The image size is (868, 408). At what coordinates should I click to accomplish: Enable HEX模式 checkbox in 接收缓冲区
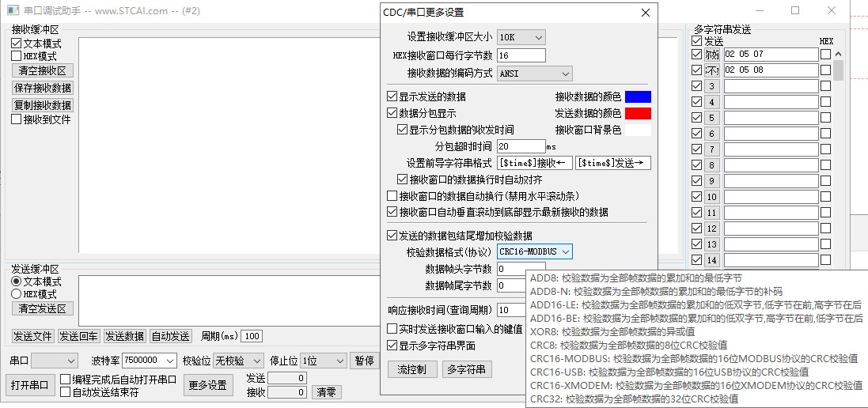coord(16,56)
